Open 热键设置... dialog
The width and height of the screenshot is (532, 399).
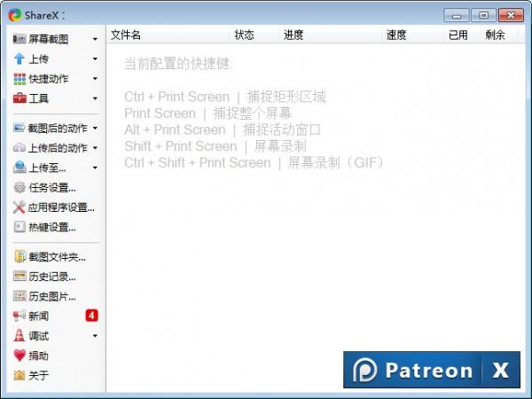(x=52, y=227)
